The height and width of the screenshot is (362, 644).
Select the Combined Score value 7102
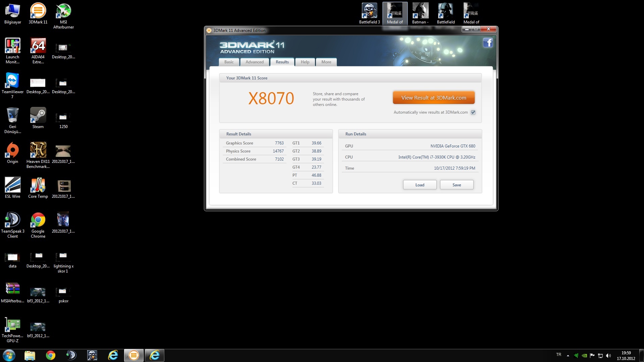(279, 159)
